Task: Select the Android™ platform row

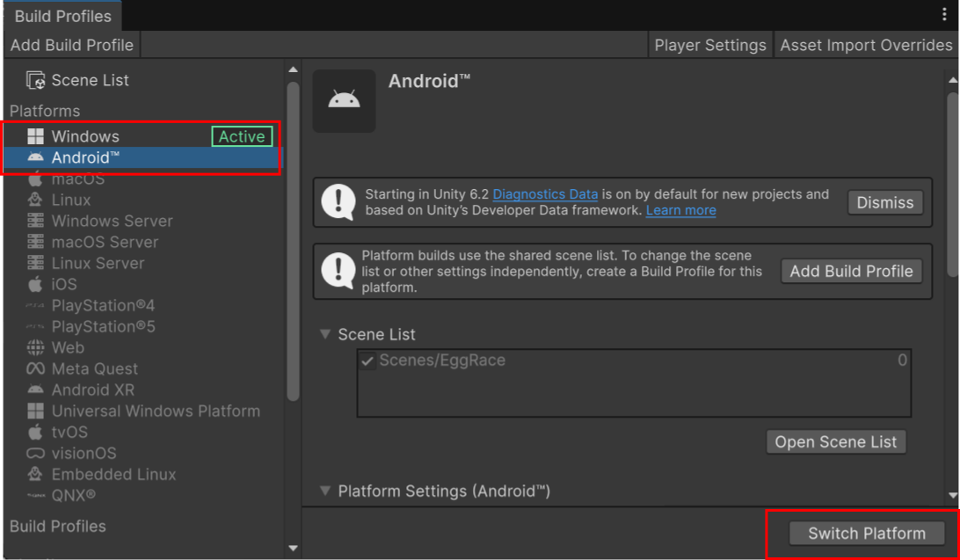Action: click(143, 158)
